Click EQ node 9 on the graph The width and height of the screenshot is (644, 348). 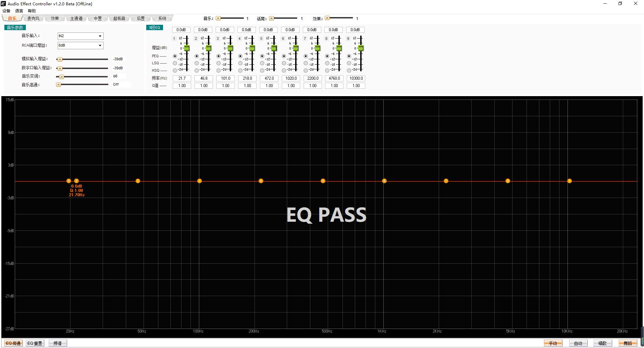click(x=569, y=181)
